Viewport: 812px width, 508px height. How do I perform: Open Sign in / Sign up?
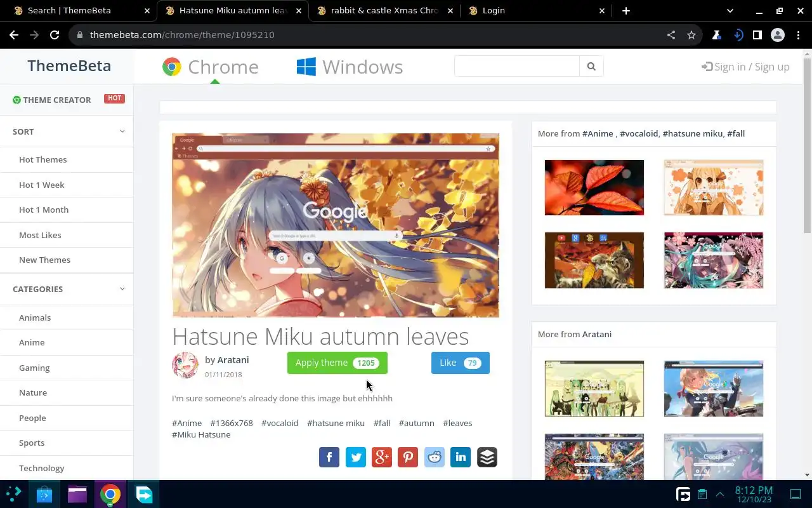[745, 67]
